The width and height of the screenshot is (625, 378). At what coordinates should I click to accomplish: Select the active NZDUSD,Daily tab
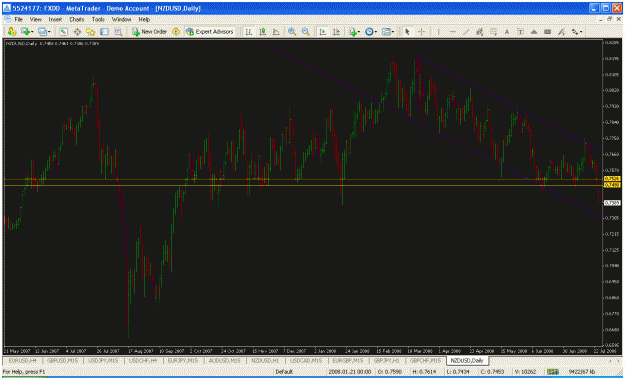tap(467, 360)
